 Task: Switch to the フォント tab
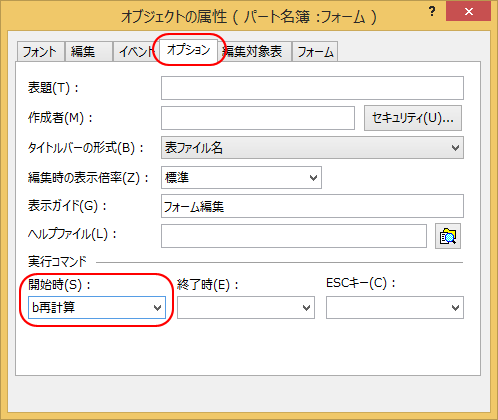40,52
